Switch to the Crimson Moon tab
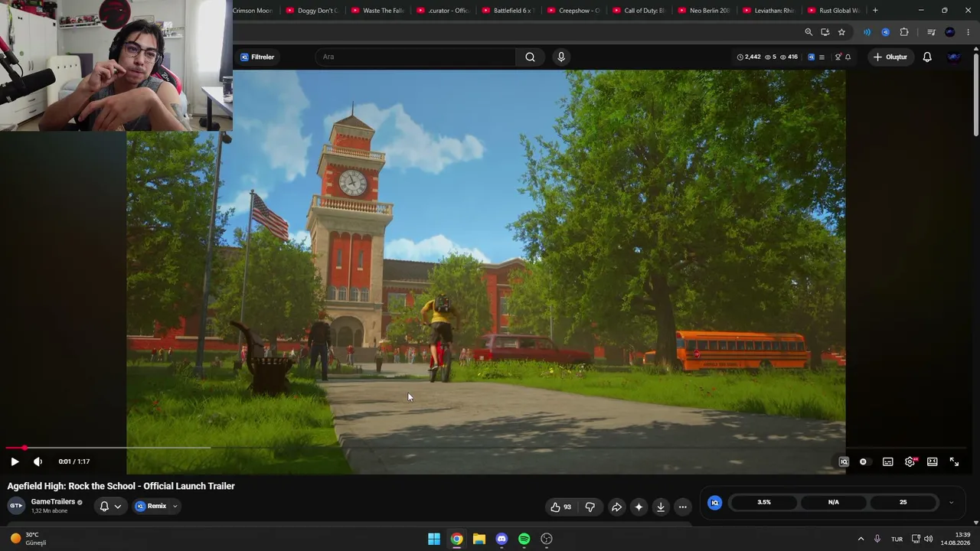980x551 pixels. 253,11
